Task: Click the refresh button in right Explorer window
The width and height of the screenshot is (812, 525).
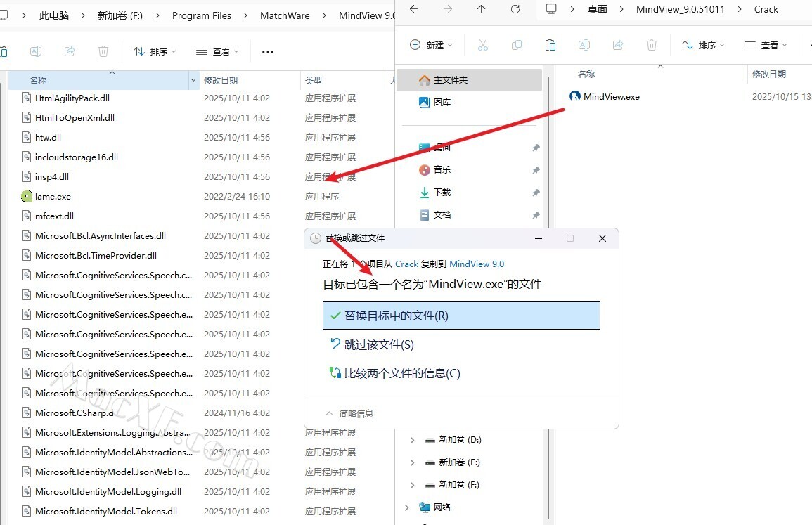Action: [515, 9]
